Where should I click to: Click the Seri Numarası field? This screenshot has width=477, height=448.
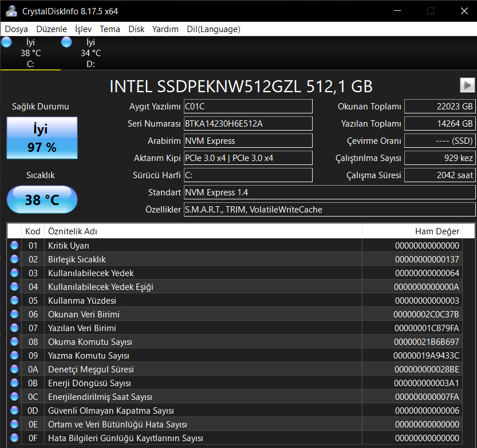coord(247,124)
